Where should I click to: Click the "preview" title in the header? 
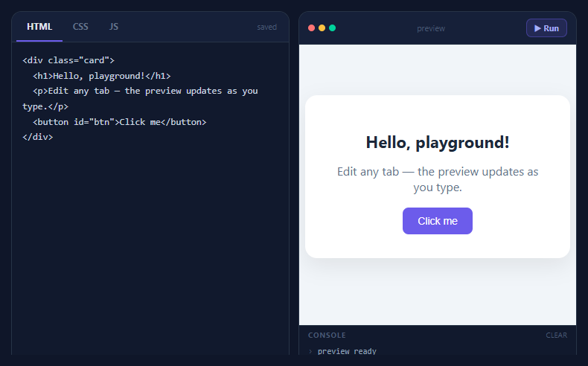tap(431, 28)
